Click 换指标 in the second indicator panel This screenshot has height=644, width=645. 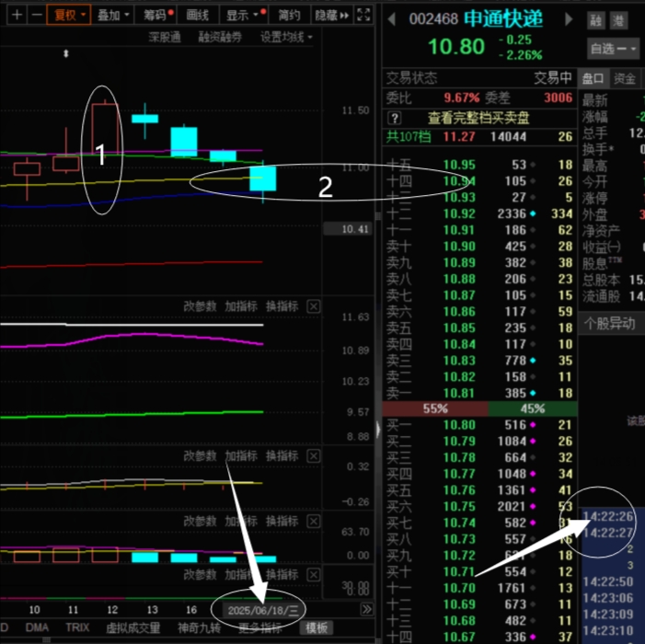click(x=282, y=456)
